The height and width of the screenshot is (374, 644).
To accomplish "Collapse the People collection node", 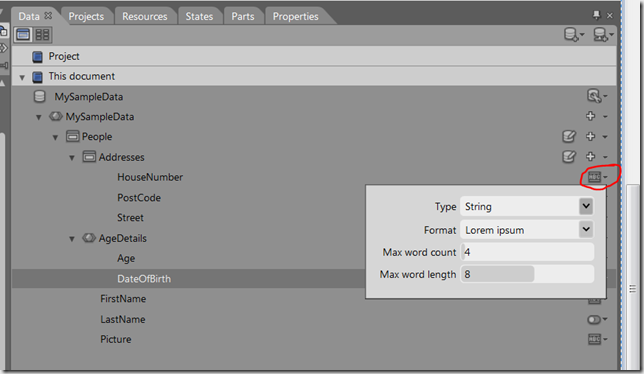I will click(55, 138).
